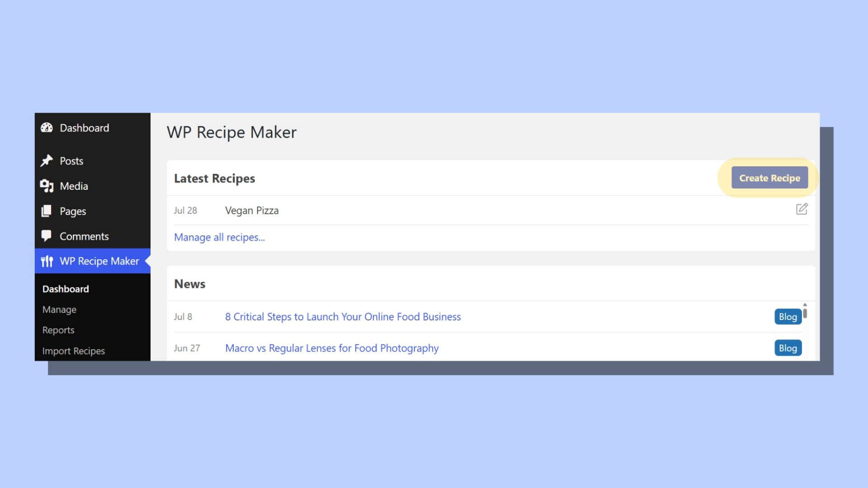Click the WP Recipe Maker utensils icon
The width and height of the screenshot is (868, 488).
(x=47, y=261)
